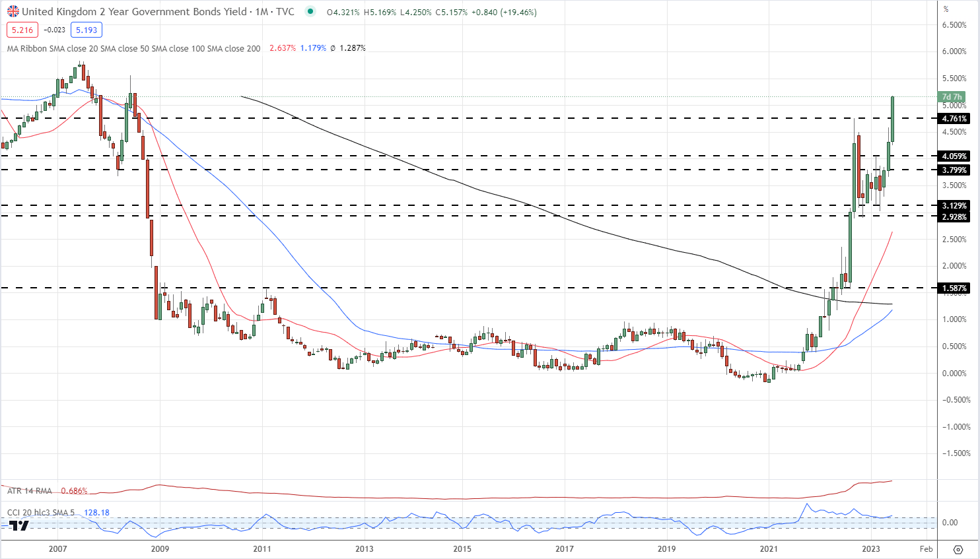Click the ATR value 0.686%
Screen dimensions: 980x559
point(74,491)
